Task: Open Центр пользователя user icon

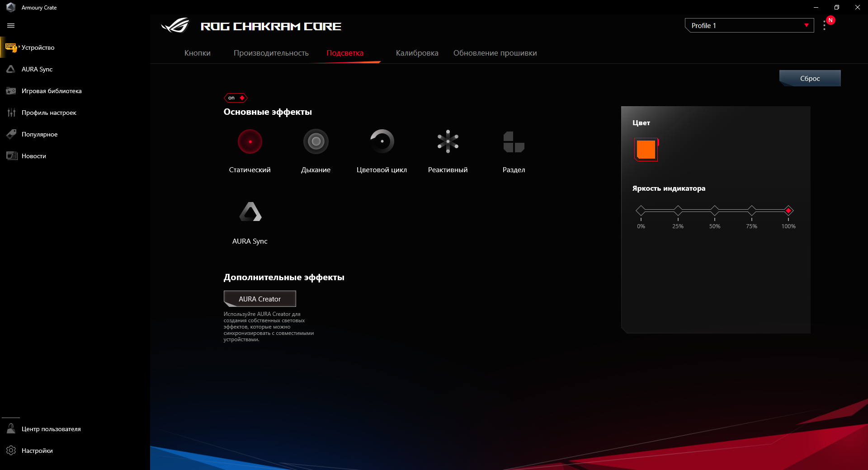Action: click(x=11, y=429)
